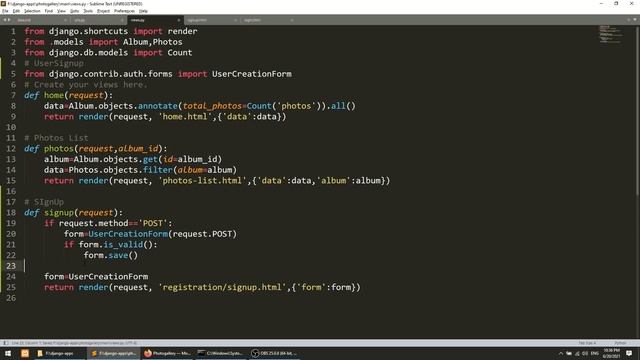Click '# Create your views here.' comment
Screen dimensions: 640x360
pyautogui.click(x=86, y=84)
